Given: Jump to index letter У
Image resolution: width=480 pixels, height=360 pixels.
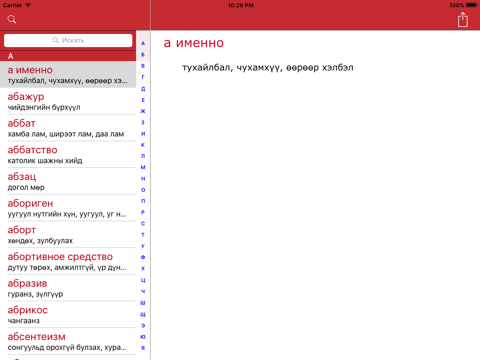Looking at the screenshot, I should pyautogui.click(x=143, y=246).
